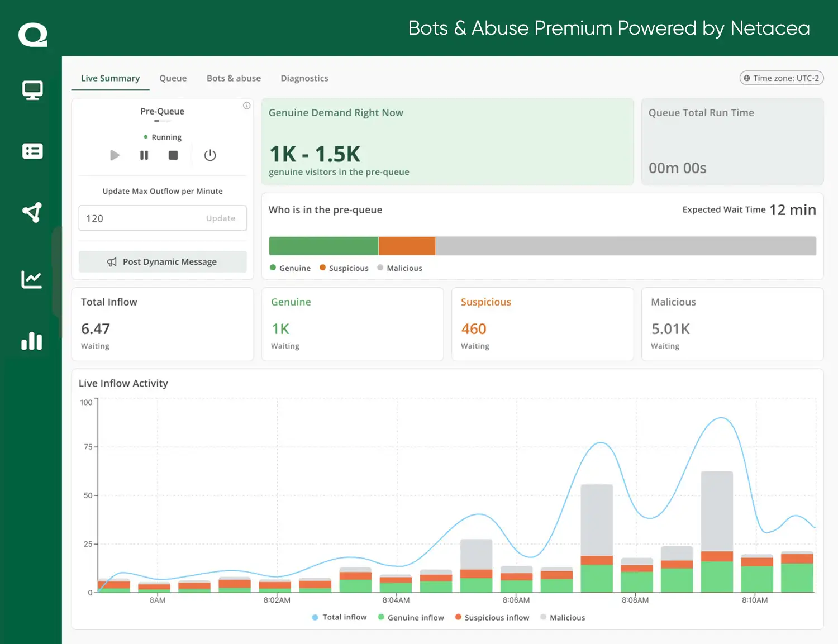This screenshot has height=644, width=838.
Task: Click Total Inflow card value 6.47
Action: click(x=96, y=328)
